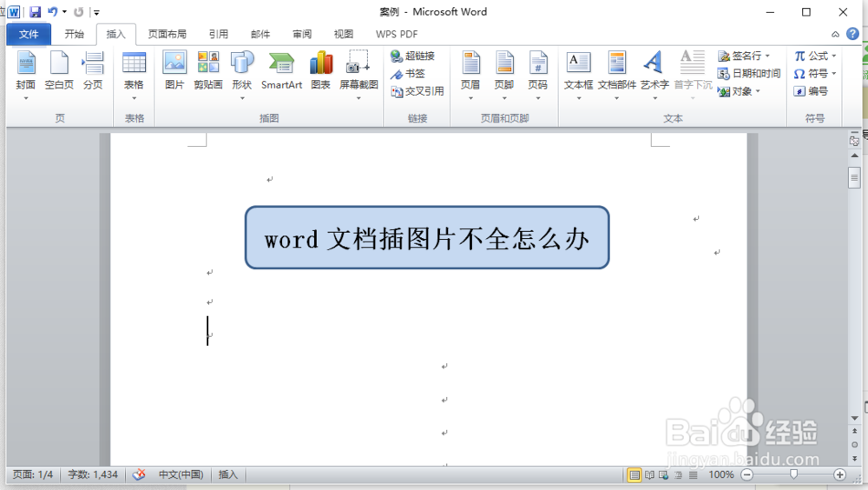Minimize the ribbon with the caret
Viewport: 868px width, 490px height.
click(835, 35)
